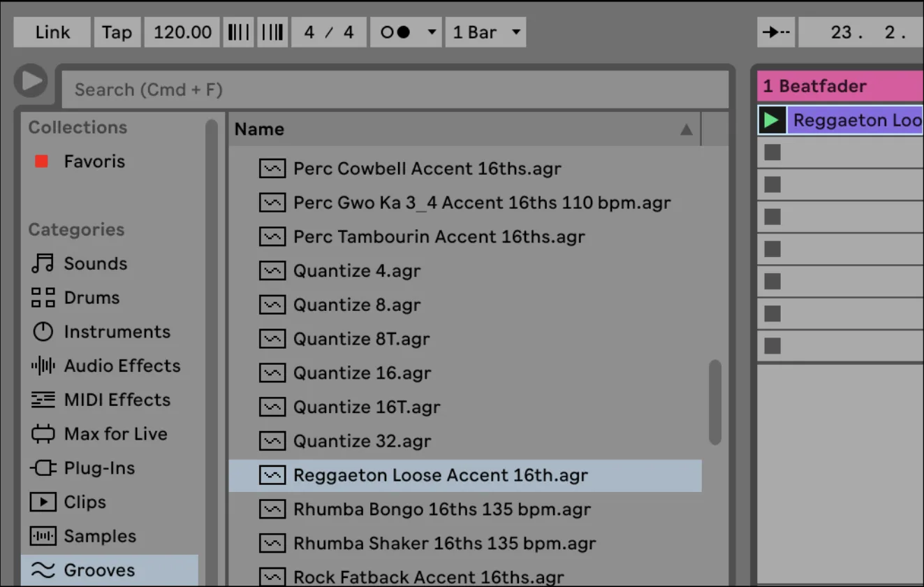Screen dimensions: 924x587
Task: Select the Grooves category
Action: point(110,570)
